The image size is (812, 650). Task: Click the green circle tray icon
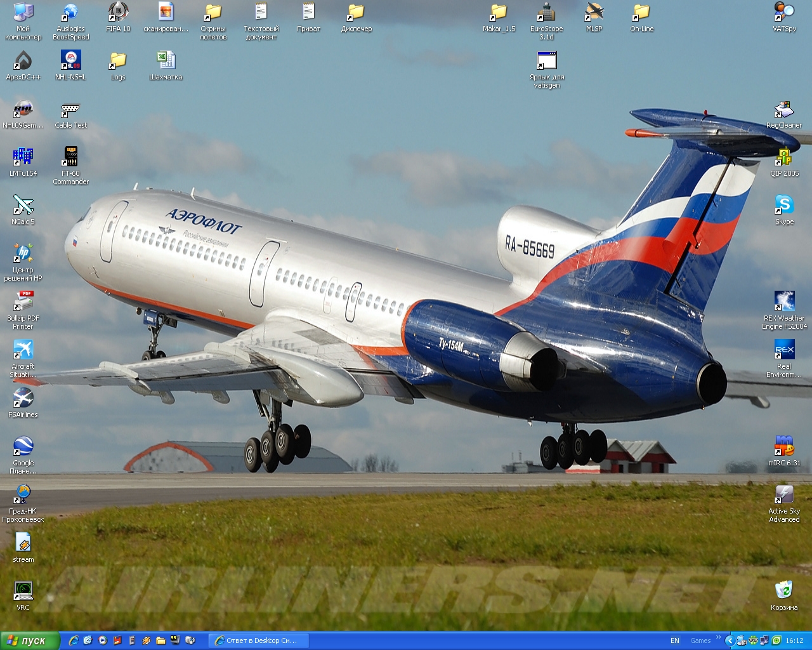click(x=776, y=640)
